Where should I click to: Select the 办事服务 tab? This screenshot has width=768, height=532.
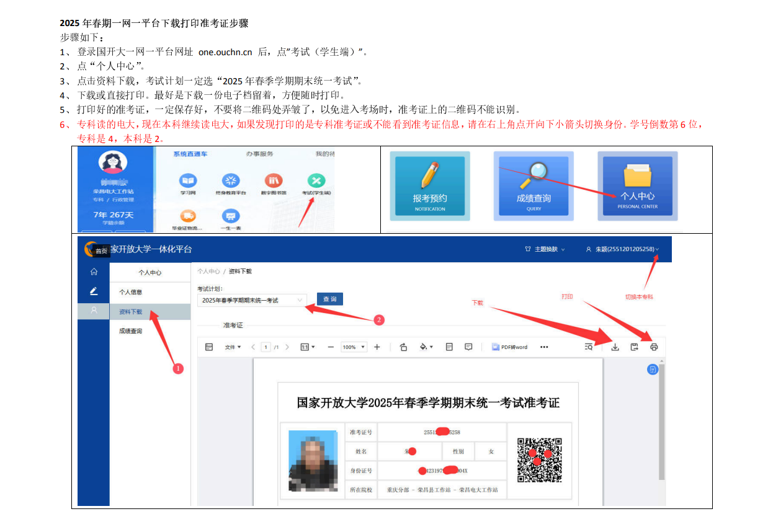259,154
